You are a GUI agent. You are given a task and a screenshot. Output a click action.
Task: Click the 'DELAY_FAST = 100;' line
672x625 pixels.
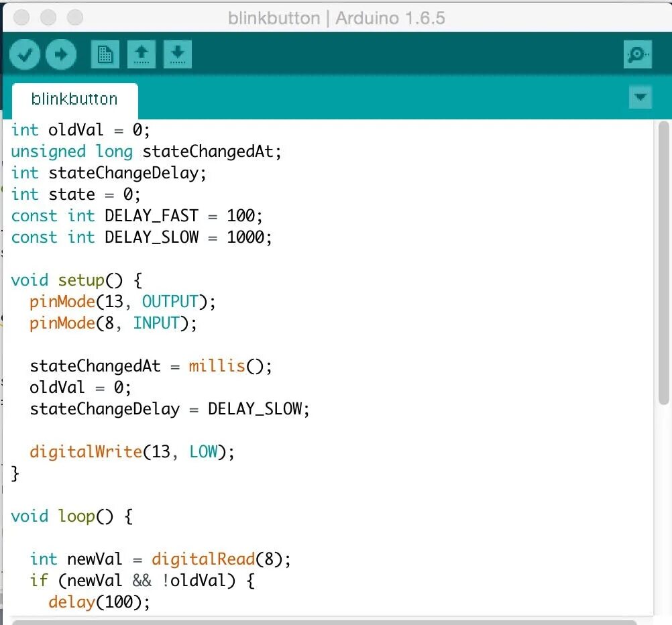coord(137,216)
